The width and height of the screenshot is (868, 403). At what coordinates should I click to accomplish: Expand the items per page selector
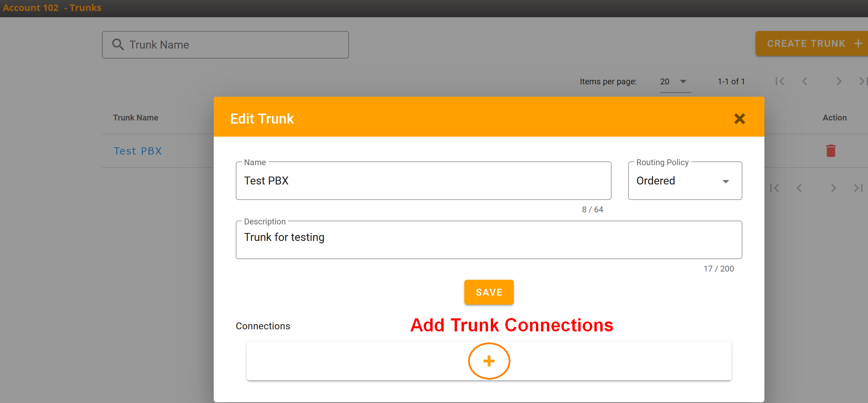point(675,82)
